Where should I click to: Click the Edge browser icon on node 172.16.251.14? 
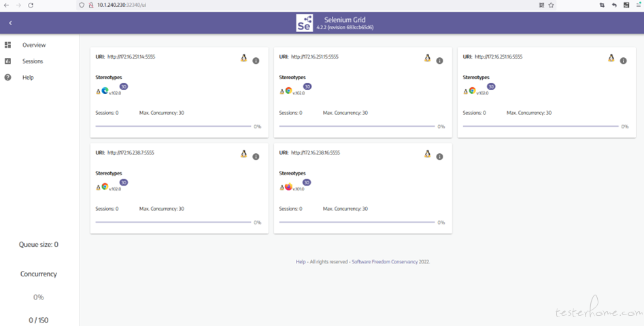105,91
